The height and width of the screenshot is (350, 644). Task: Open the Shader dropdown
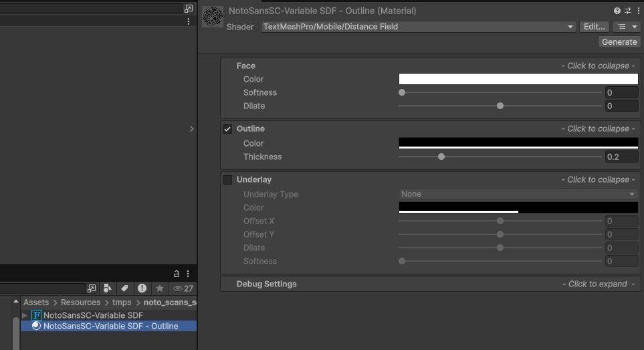pyautogui.click(x=418, y=27)
